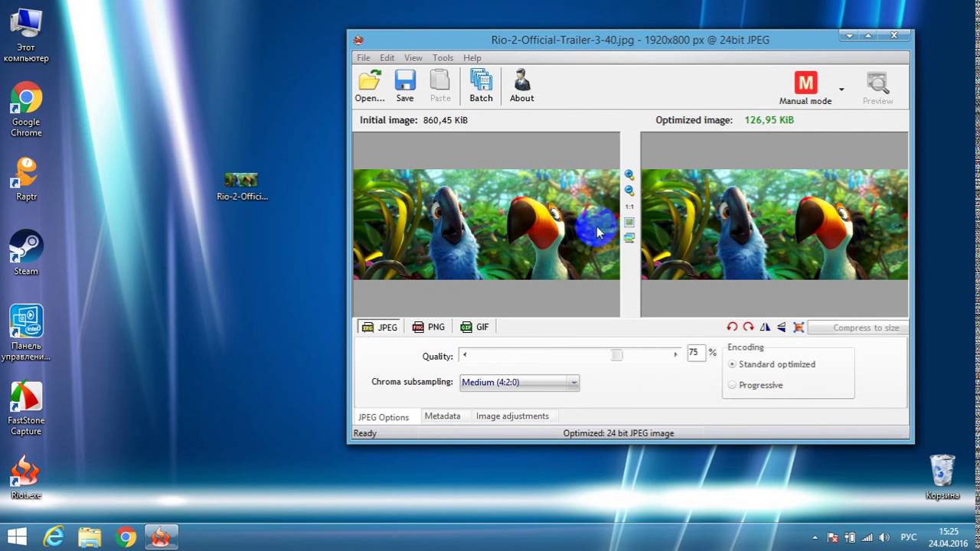
Task: Increase quality with right slider arrow
Action: (x=675, y=354)
